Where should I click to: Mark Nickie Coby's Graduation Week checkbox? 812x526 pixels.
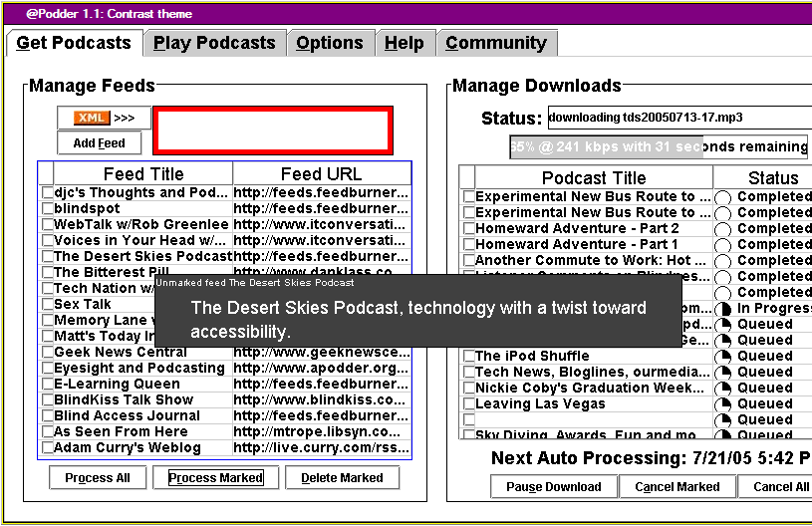(x=469, y=389)
